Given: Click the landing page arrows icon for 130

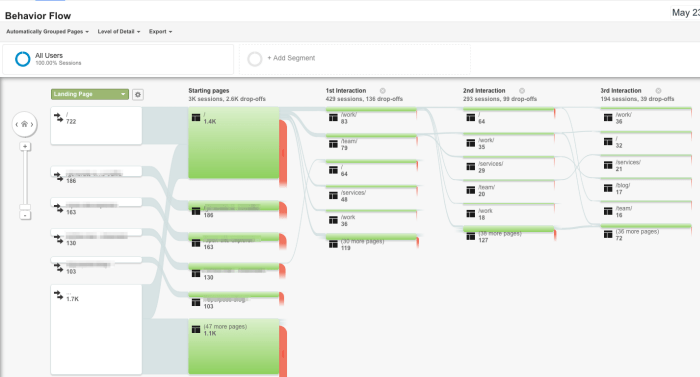Looking at the screenshot, I should point(58,239).
